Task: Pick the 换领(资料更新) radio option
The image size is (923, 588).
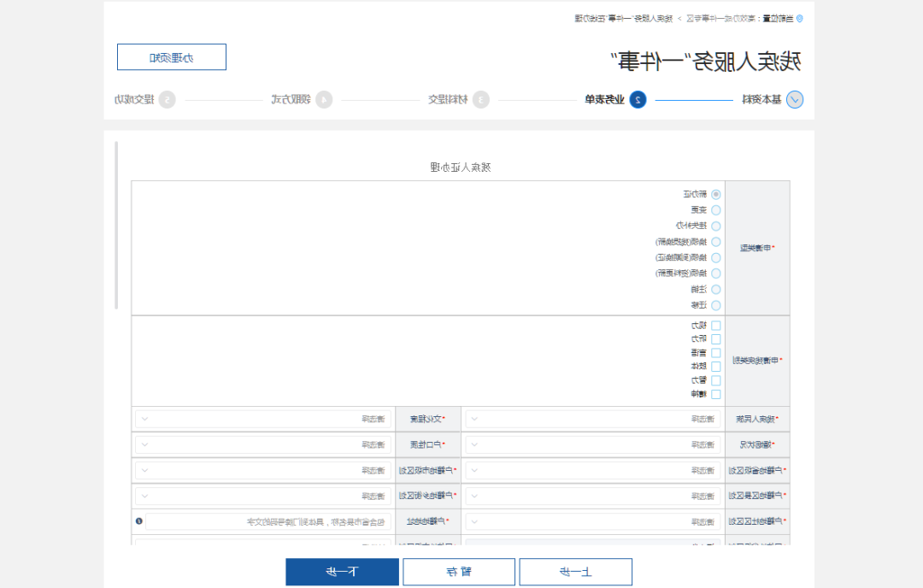Action: point(716,273)
